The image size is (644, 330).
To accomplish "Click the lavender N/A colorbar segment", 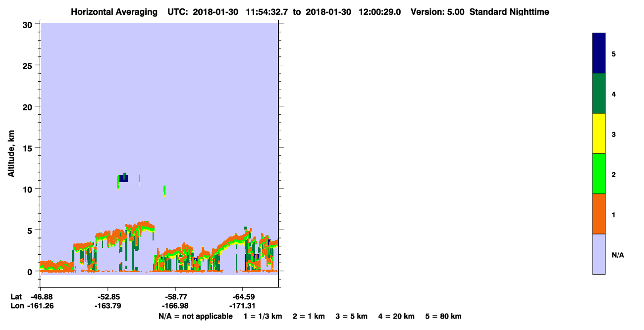I will point(598,254).
